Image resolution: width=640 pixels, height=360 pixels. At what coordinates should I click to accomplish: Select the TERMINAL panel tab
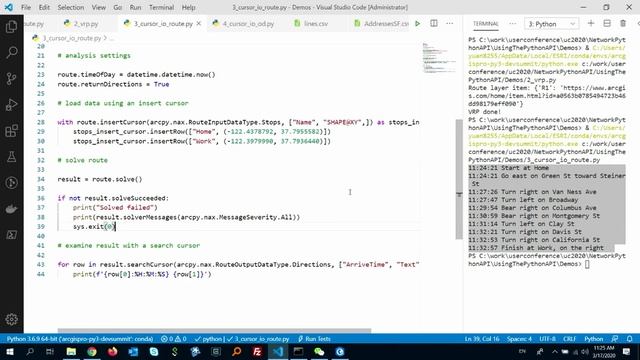485,24
